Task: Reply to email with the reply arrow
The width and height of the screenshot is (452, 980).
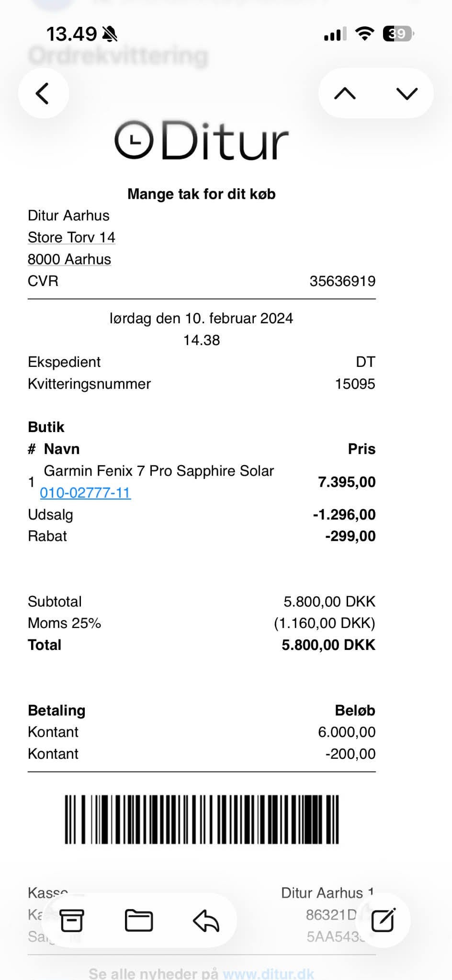Action: coord(206,920)
